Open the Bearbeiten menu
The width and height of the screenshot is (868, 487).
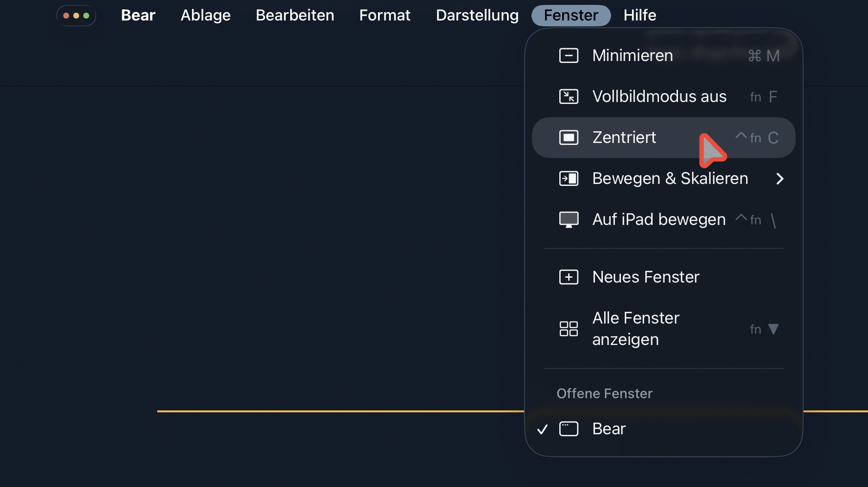tap(295, 15)
